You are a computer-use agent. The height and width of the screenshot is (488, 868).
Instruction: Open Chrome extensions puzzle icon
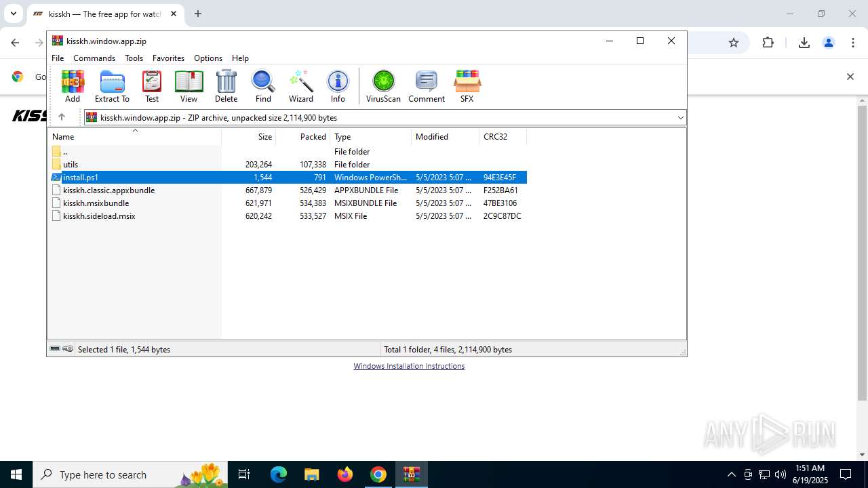[x=768, y=43]
